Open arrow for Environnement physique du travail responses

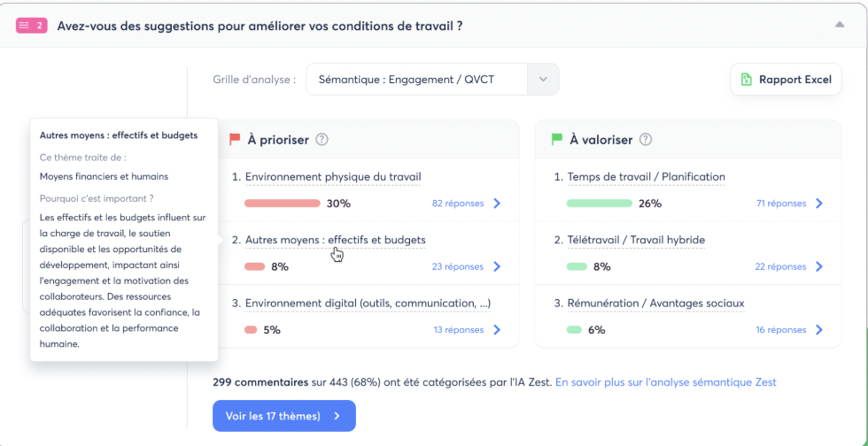pyautogui.click(x=497, y=204)
